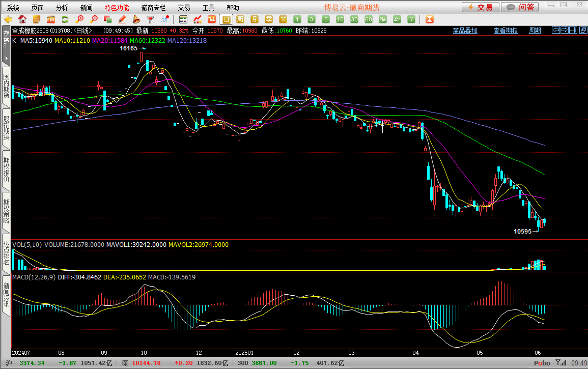588x369 pixels.
Task: Switch to the 3-minute chart
Action: [311, 19]
